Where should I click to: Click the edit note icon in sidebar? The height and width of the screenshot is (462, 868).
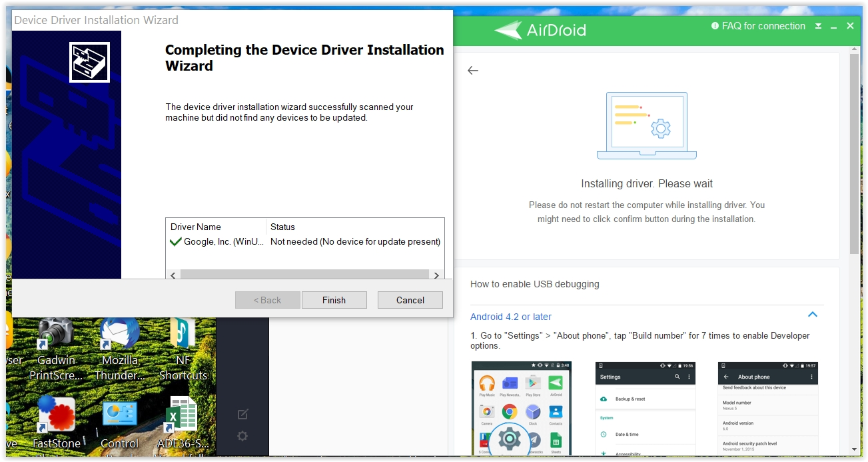coord(242,414)
